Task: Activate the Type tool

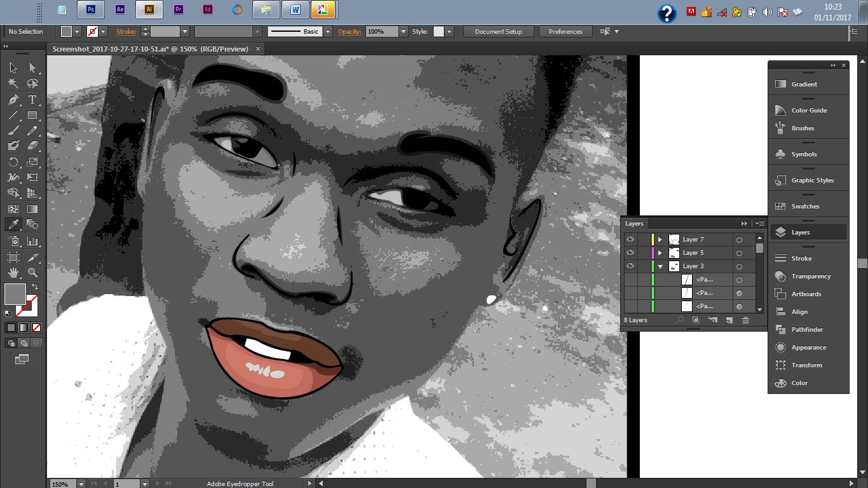Action: (x=32, y=100)
